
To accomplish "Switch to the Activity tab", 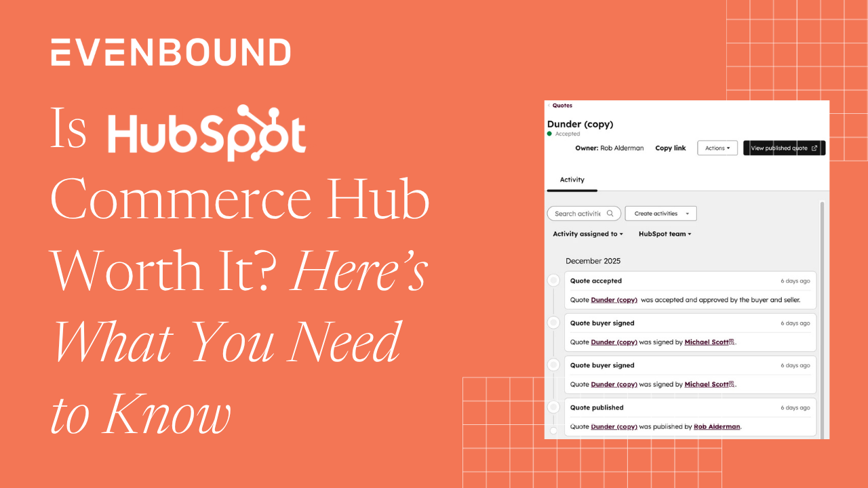I will [572, 180].
